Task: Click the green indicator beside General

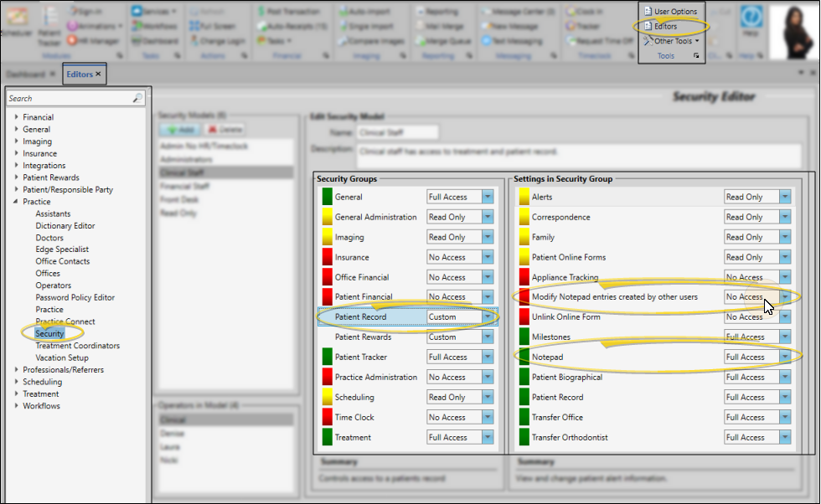Action: coord(328,197)
